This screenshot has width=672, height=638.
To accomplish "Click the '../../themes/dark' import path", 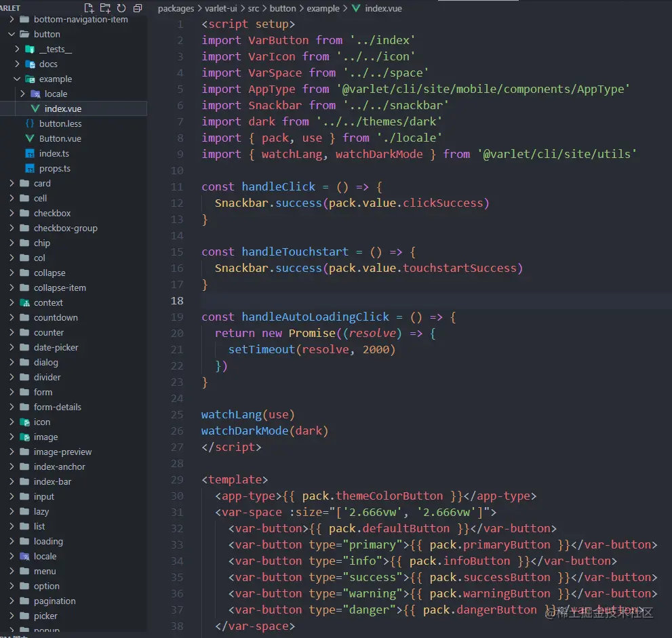I will point(379,121).
